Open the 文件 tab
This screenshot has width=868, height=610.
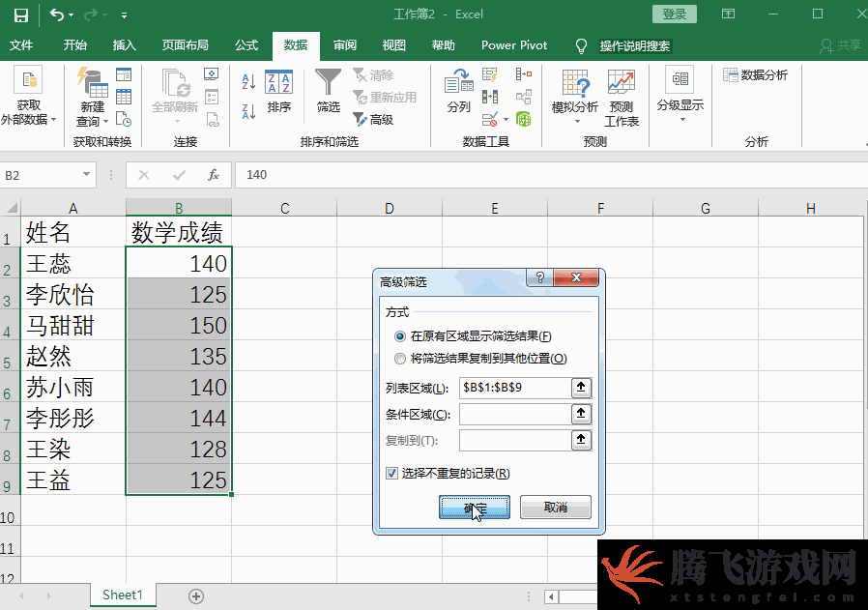(21, 45)
